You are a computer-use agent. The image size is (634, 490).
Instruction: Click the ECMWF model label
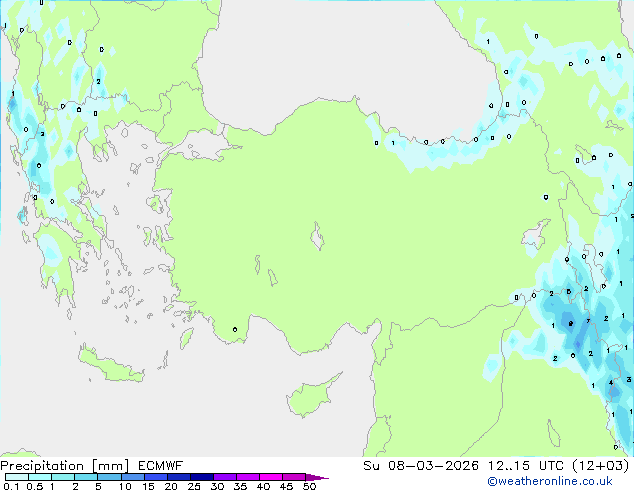point(161,466)
